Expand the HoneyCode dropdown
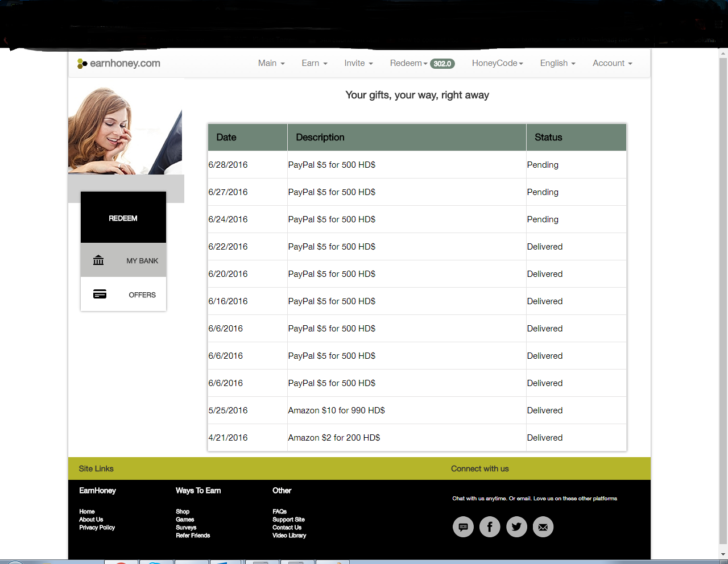Viewport: 728px width, 564px height. tap(498, 63)
